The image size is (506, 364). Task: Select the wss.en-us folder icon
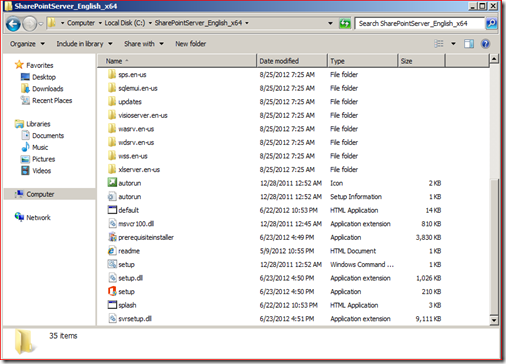[x=112, y=156]
